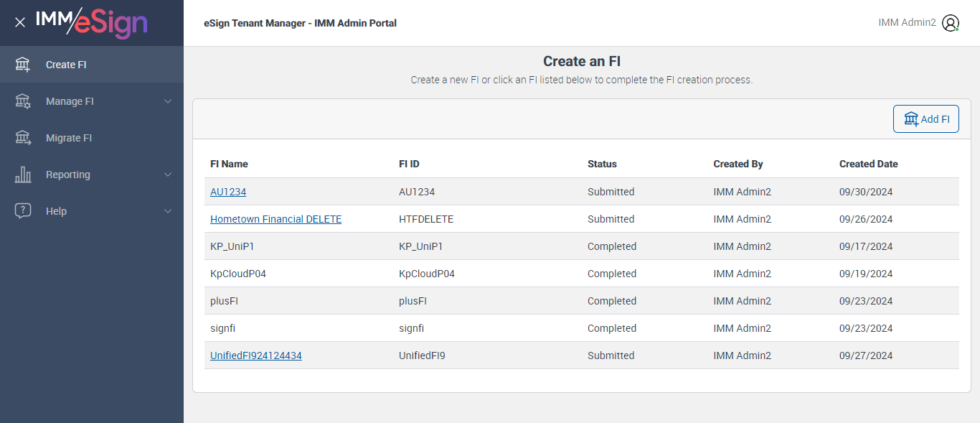Close the sidebar with the X icon
This screenshot has height=423, width=980.
click(20, 22)
